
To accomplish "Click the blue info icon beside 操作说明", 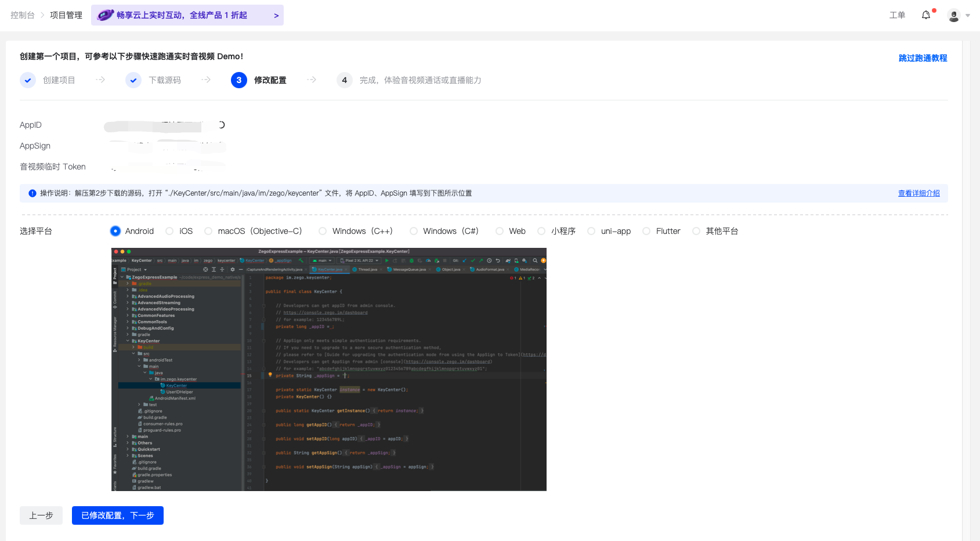I will point(32,193).
